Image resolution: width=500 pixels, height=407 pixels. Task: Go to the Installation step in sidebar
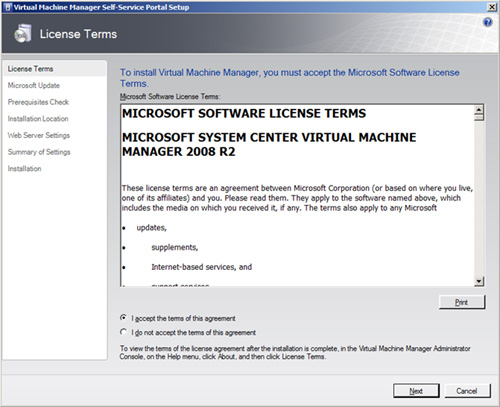[x=24, y=169]
